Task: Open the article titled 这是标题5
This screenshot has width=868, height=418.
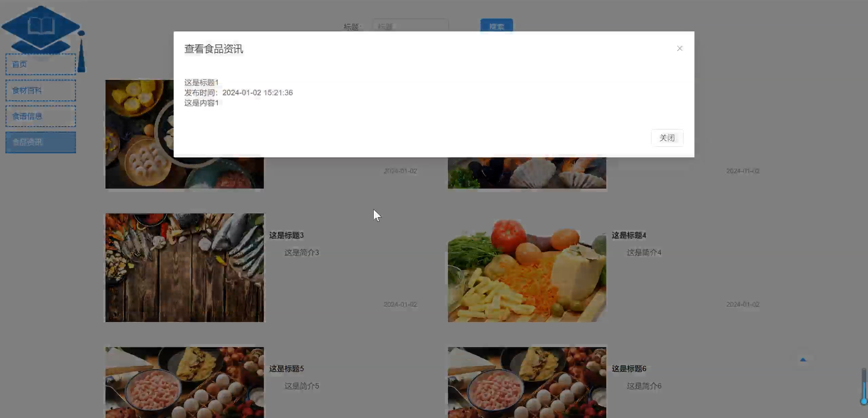Action: pyautogui.click(x=287, y=369)
